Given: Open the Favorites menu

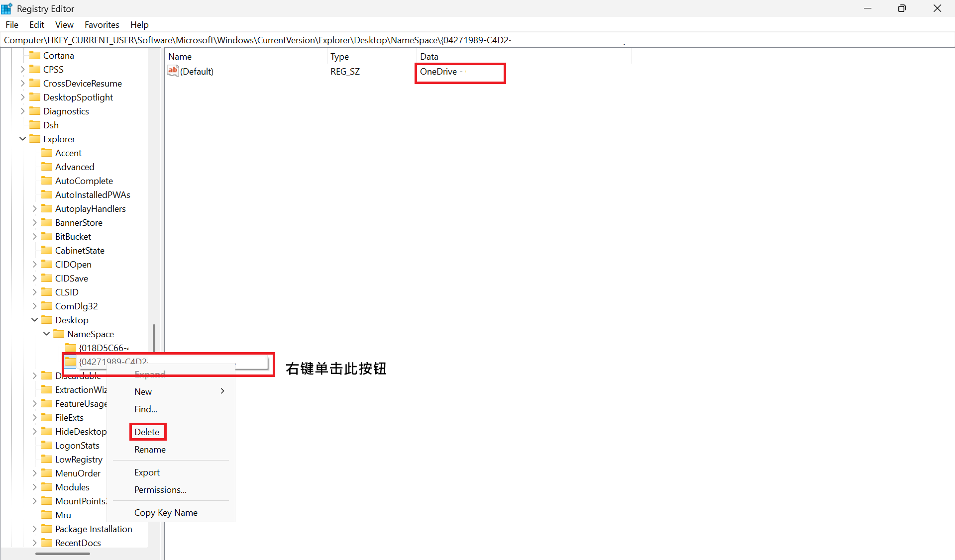Looking at the screenshot, I should (x=102, y=25).
